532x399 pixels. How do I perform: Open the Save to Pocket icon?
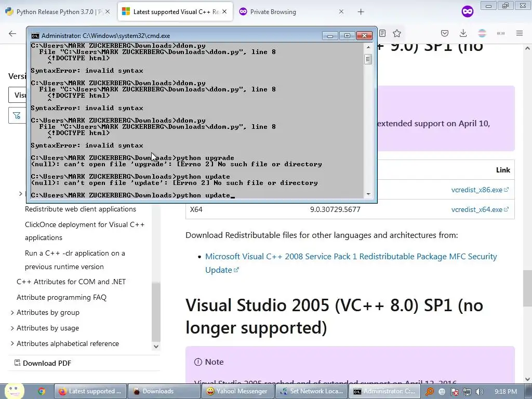(445, 33)
